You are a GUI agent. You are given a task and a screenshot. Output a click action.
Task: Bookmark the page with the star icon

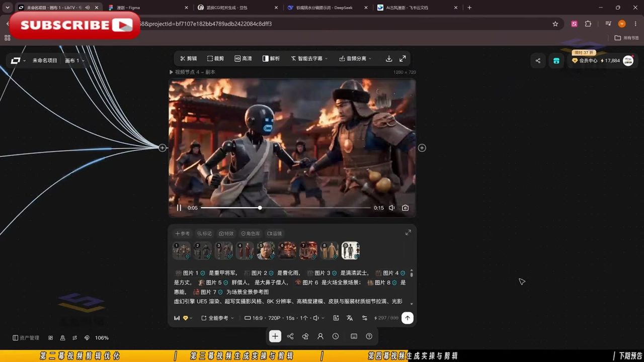click(x=555, y=24)
